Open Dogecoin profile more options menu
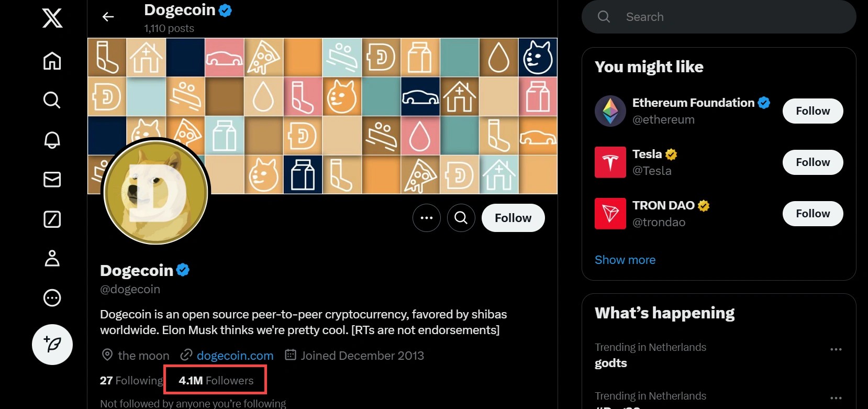This screenshot has width=868, height=409. 426,218
